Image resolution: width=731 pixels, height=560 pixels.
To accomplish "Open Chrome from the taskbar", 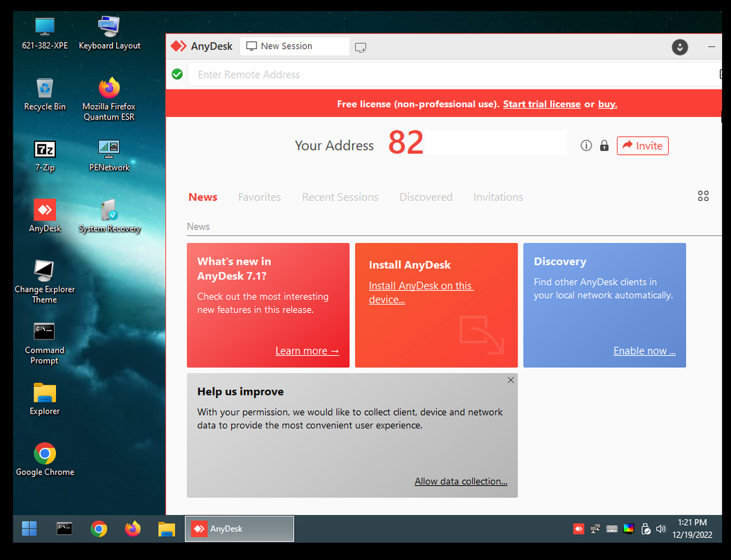I will click(99, 528).
